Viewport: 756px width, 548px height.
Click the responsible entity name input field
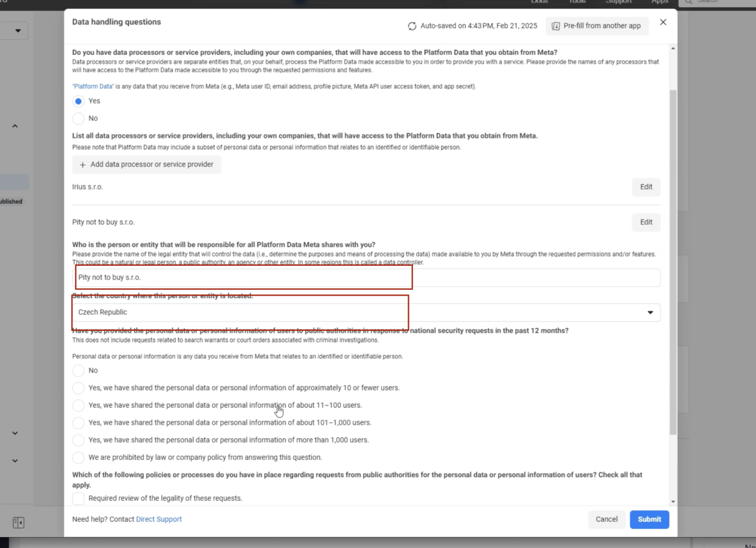point(366,278)
